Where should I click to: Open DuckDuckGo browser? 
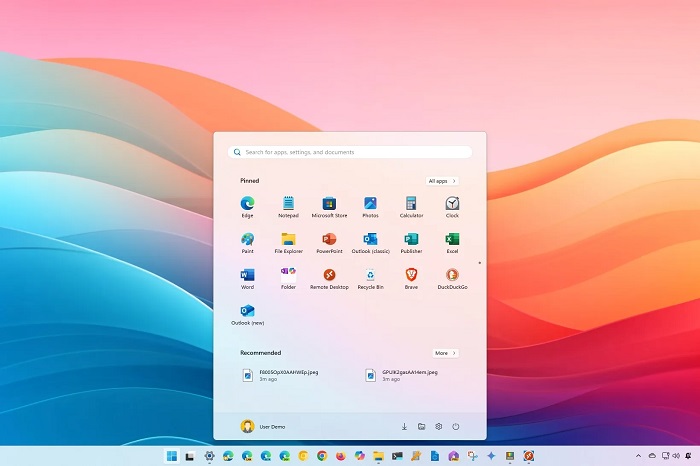pyautogui.click(x=452, y=279)
